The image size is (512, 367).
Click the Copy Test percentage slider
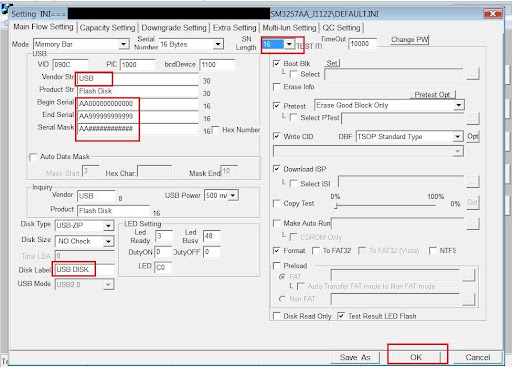(385, 206)
